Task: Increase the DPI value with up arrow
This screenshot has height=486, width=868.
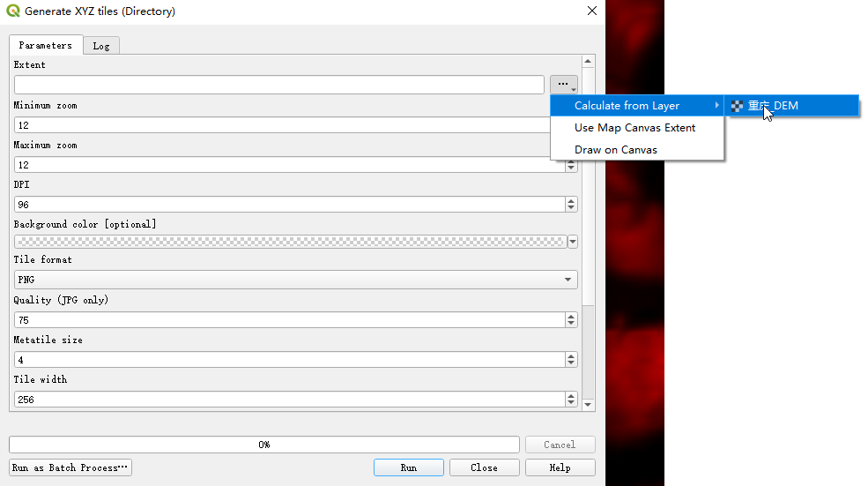Action: click(x=571, y=200)
